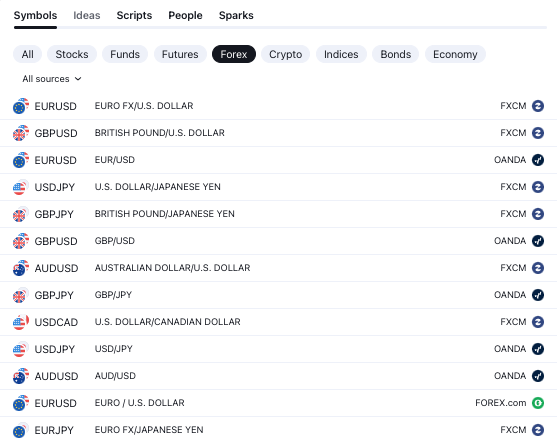Filter results by Stocks
Screen dimensions: 557x441
(72, 54)
